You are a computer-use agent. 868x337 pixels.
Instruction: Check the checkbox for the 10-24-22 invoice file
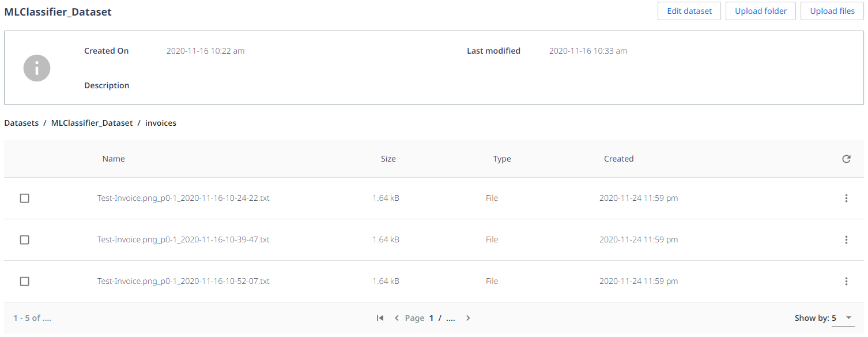tap(24, 198)
